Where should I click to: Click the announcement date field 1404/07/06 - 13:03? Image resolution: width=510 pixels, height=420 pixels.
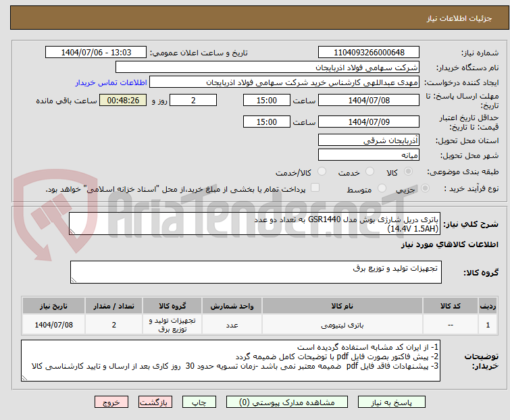(96, 53)
